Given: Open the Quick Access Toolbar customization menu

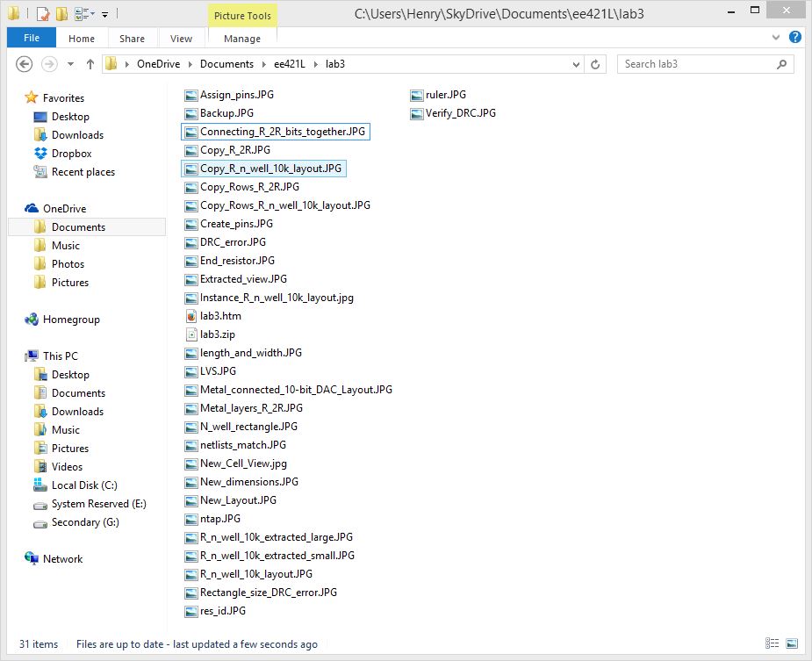Looking at the screenshot, I should pyautogui.click(x=104, y=14).
